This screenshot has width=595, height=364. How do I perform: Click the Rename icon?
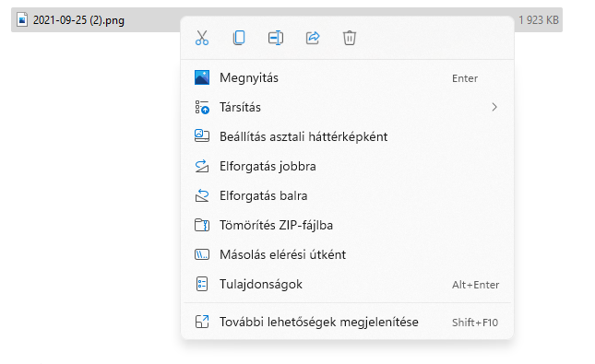(276, 38)
